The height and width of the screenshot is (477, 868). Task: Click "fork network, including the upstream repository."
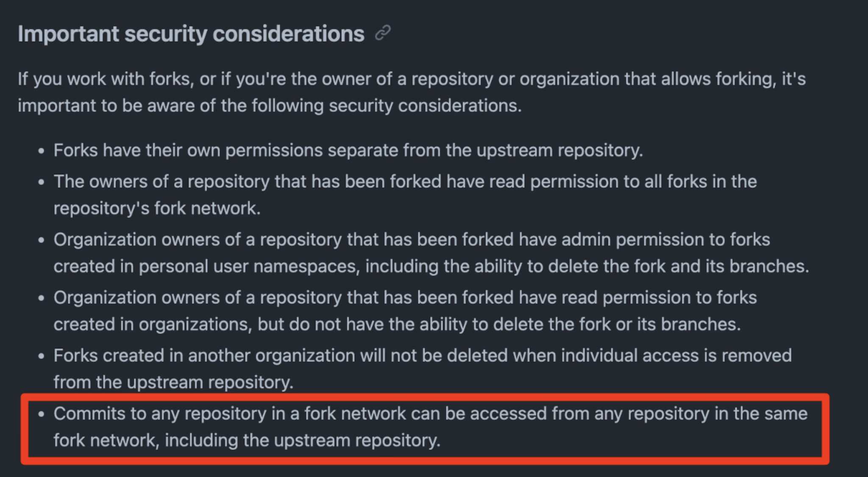pyautogui.click(x=247, y=441)
